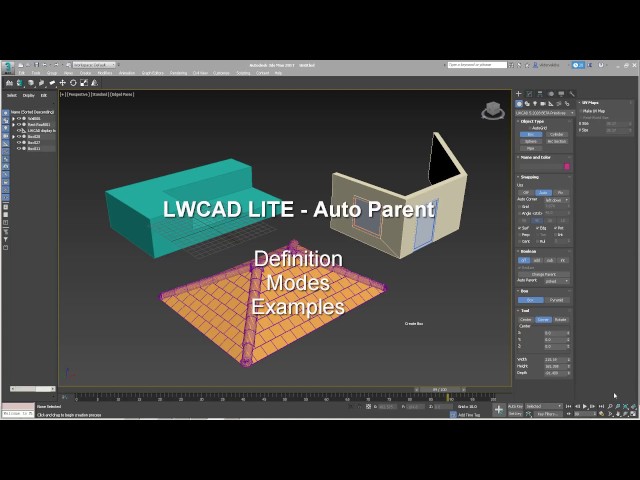The width and height of the screenshot is (640, 480).
Task: Open the Select menu in Scene Explorer
Action: (x=12, y=96)
